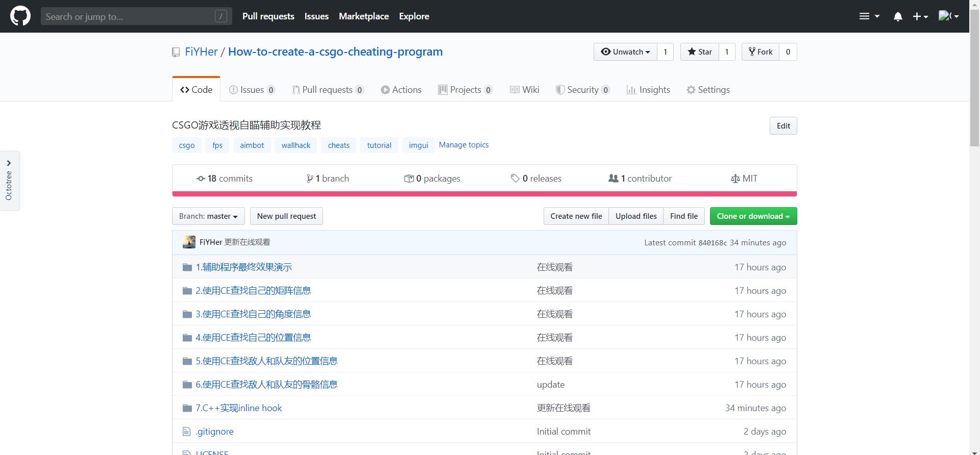980x455 pixels.
Task: Open the 0 releases link
Action: (x=536, y=179)
